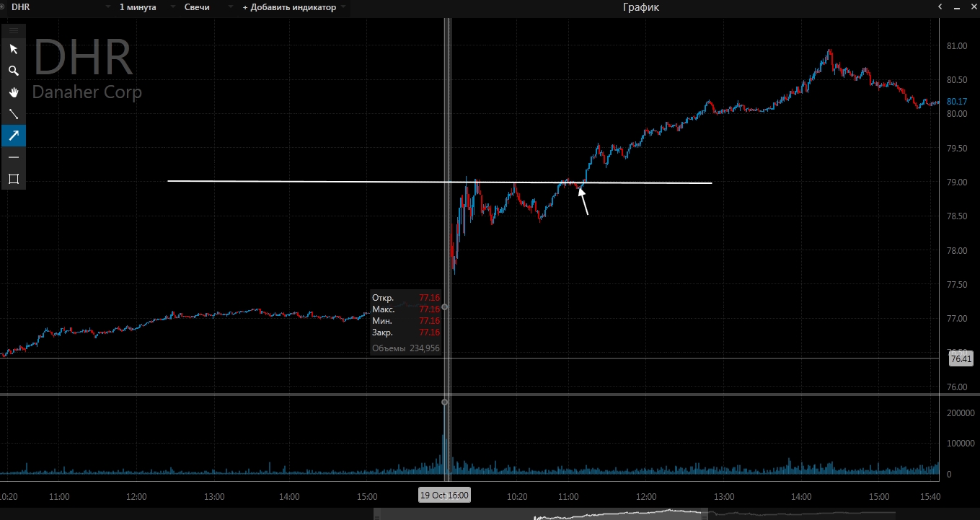Screen dimensions: 980x520
Task: Toggle the arrow drawing tool
Action: coord(14,136)
